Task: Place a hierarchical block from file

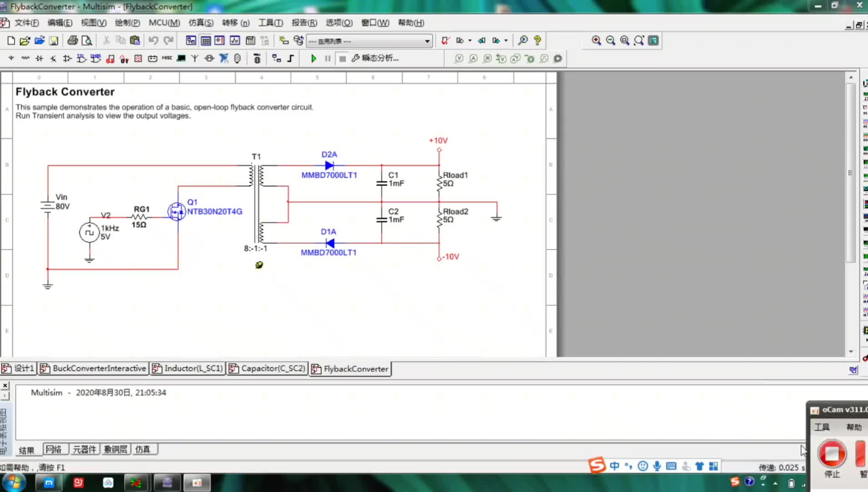Action: 276,58
